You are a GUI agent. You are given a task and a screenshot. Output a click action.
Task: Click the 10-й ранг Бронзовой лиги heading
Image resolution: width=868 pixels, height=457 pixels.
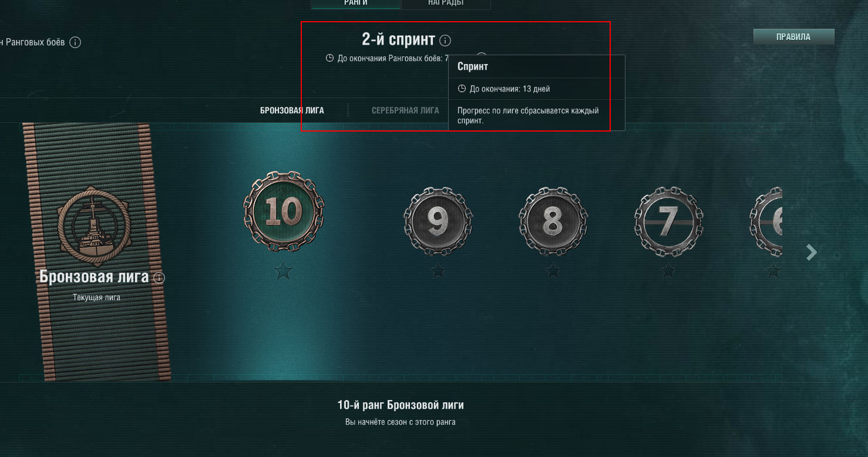click(401, 405)
